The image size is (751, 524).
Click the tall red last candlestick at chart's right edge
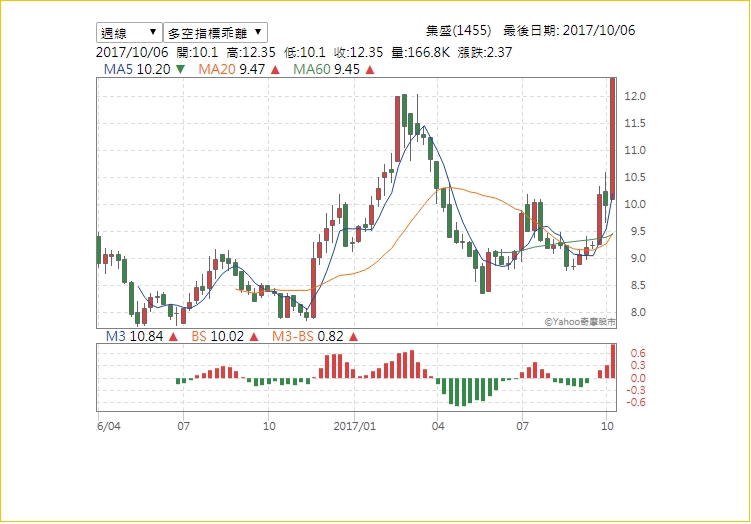(x=613, y=138)
